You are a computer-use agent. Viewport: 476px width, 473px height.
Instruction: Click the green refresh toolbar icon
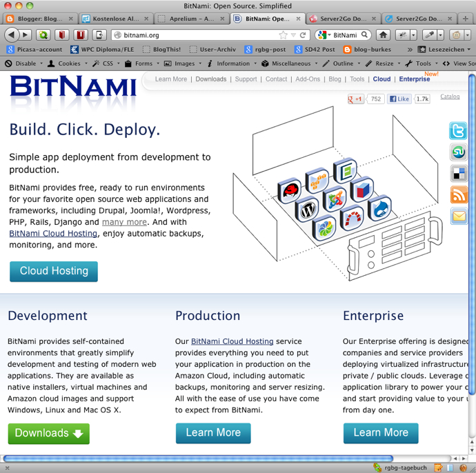coord(43,35)
